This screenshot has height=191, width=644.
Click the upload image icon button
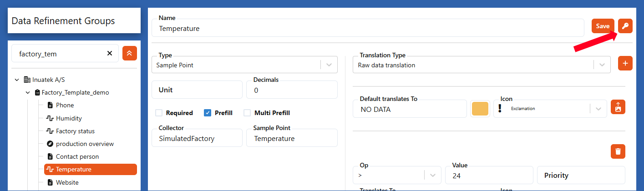pos(618,107)
